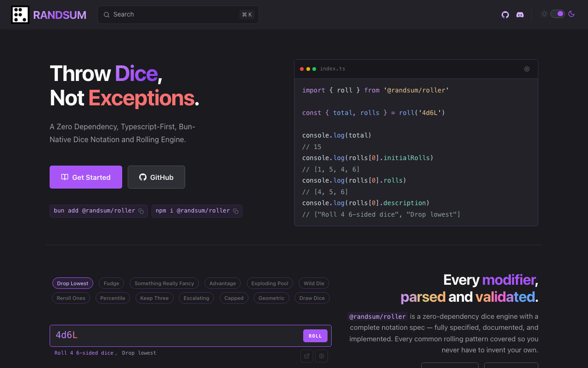
Task: Open the Discord icon in header
Action: [x=520, y=15]
